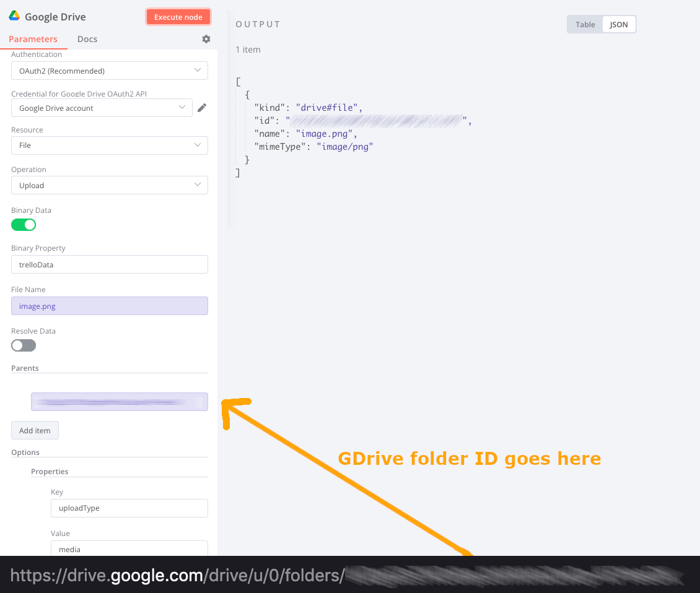Viewport: 700px width, 593px height.
Task: Select the Value field containing media
Action: pyautogui.click(x=129, y=549)
